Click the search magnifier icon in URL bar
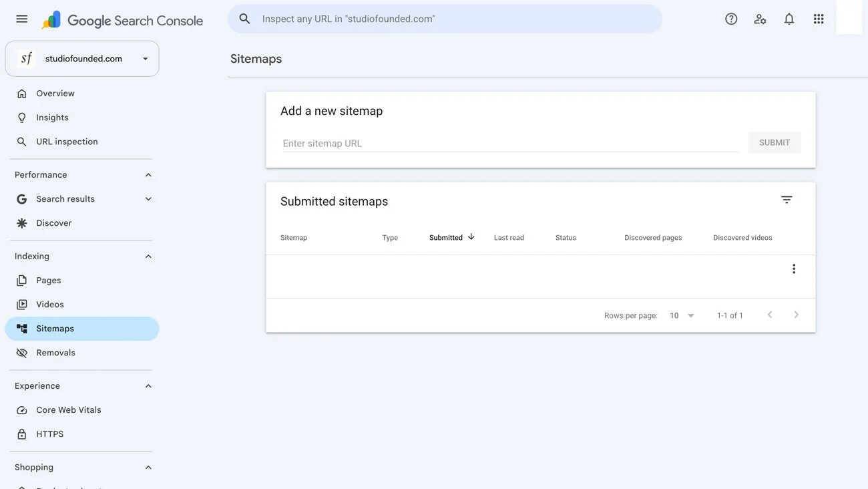 pyautogui.click(x=244, y=19)
